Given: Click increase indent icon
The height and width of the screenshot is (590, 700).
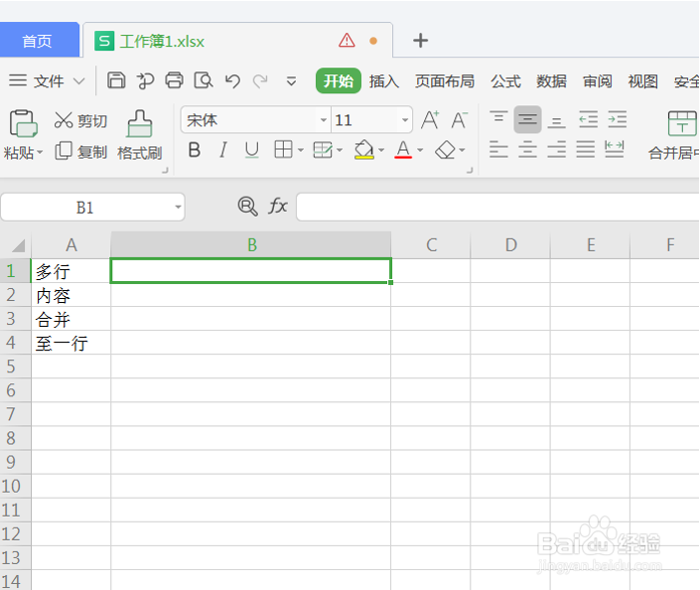Looking at the screenshot, I should (x=618, y=119).
